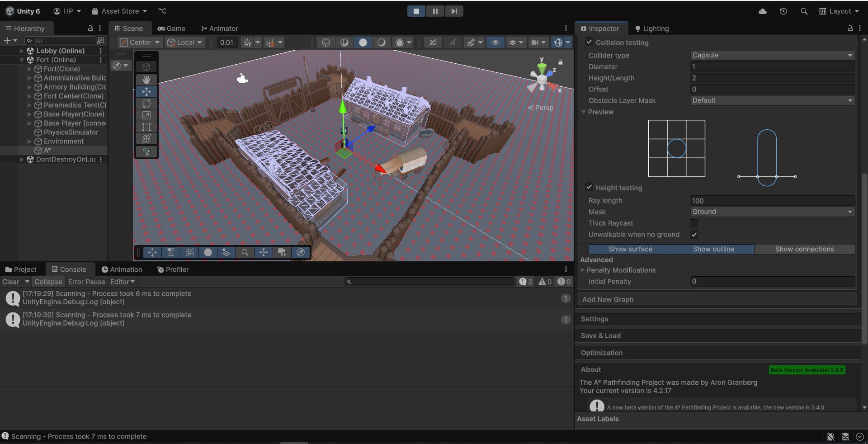Open the Undo History icon

click(x=783, y=11)
